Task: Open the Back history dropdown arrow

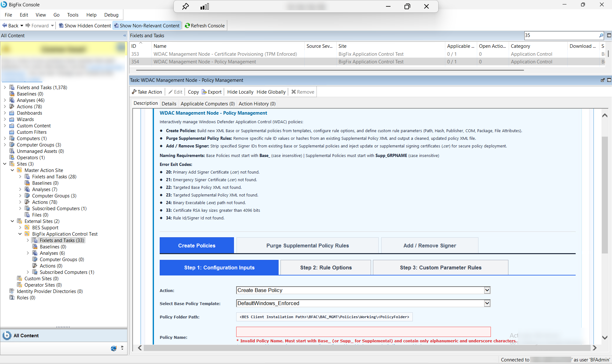Action: [x=22, y=26]
